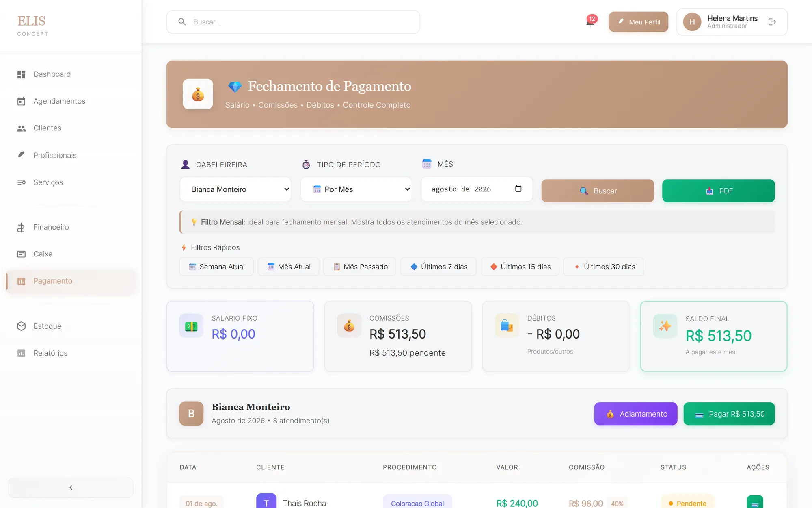
Task: Open the Tipo de Período dropdown
Action: click(356, 189)
